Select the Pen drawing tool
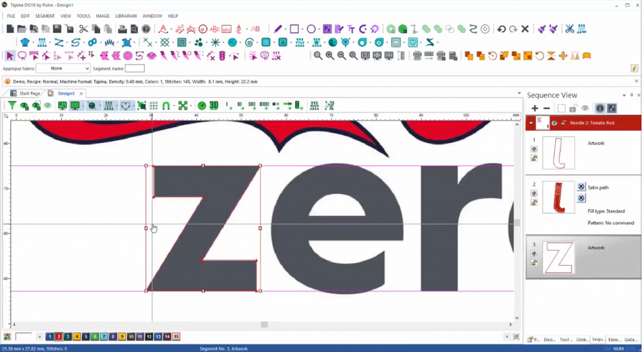The width and height of the screenshot is (644, 352). point(277,29)
